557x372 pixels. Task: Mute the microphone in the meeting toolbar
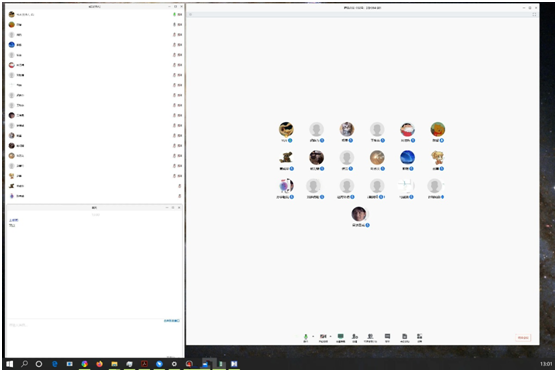click(x=305, y=336)
